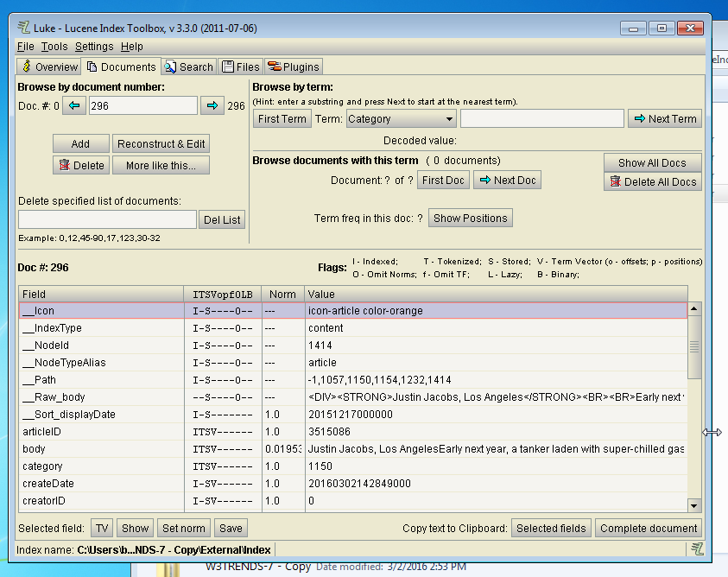Select the __Raw_body field row

tap(353, 397)
